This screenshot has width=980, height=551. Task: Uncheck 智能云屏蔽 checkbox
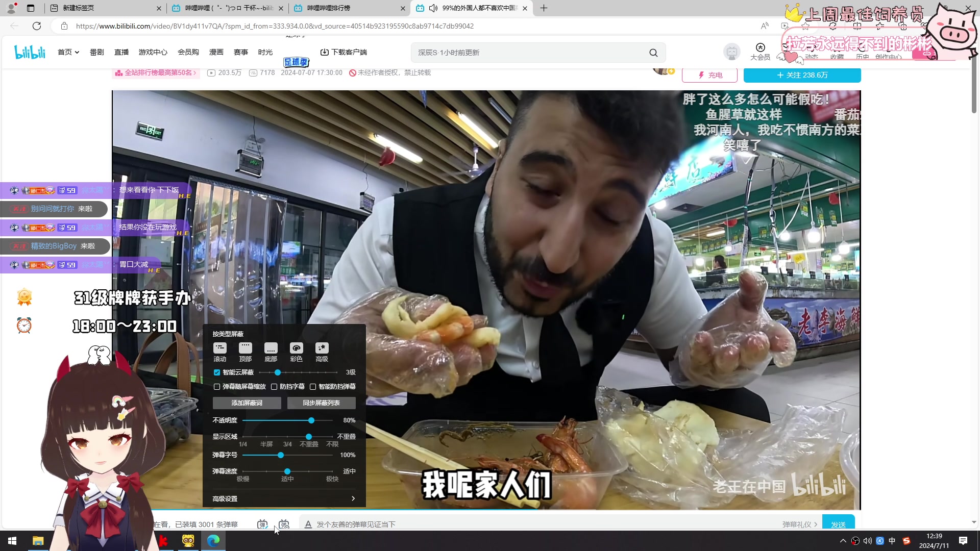217,372
